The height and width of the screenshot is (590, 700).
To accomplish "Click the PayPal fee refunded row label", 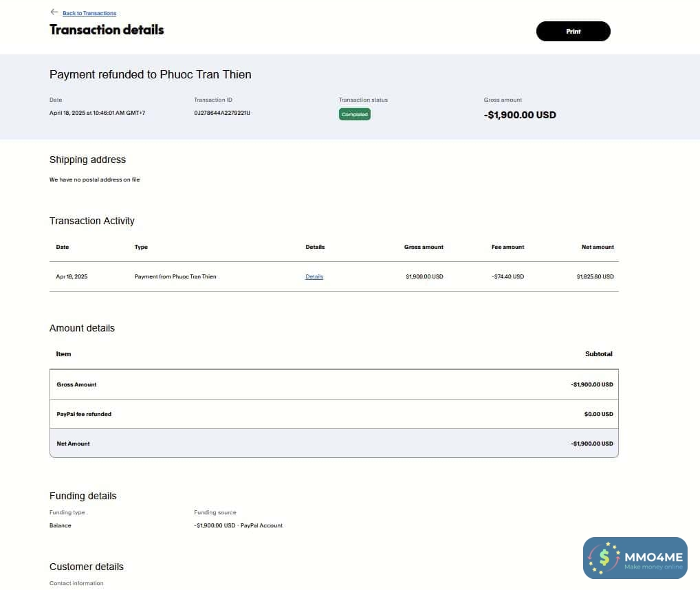I will pyautogui.click(x=84, y=414).
